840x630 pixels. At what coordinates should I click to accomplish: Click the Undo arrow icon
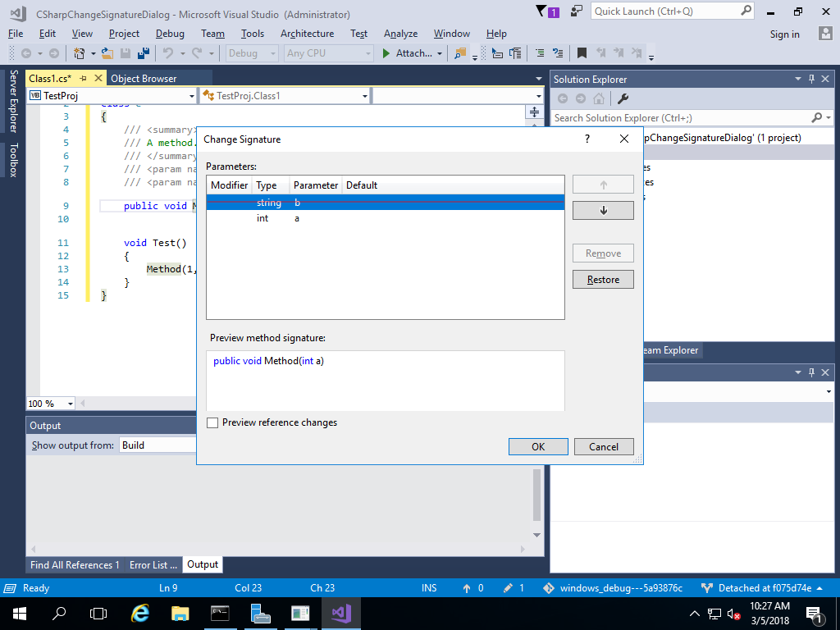pyautogui.click(x=168, y=53)
